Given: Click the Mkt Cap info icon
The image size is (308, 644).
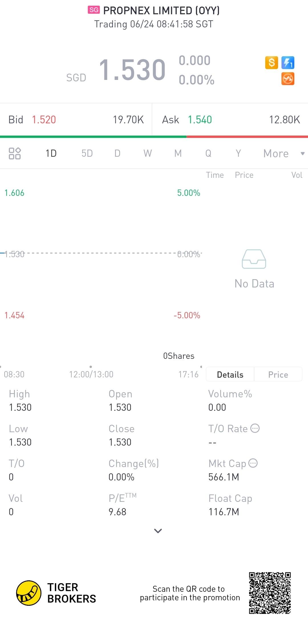Looking at the screenshot, I should [253, 463].
